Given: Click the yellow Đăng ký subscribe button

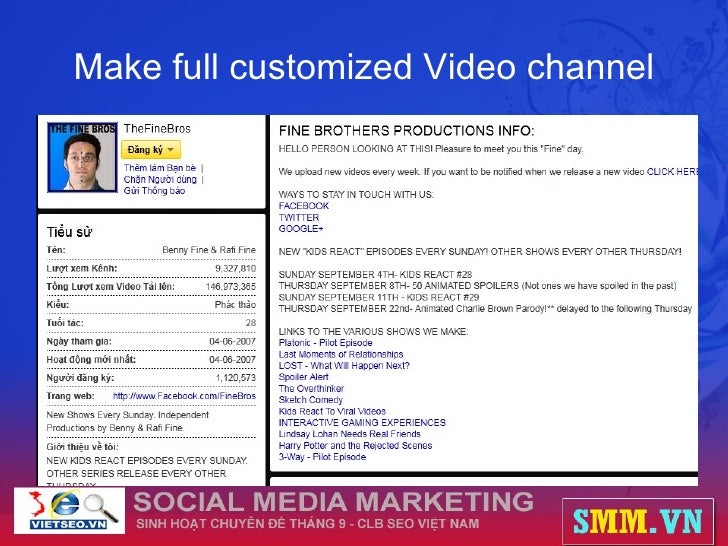Looking at the screenshot, I should click(x=151, y=150).
